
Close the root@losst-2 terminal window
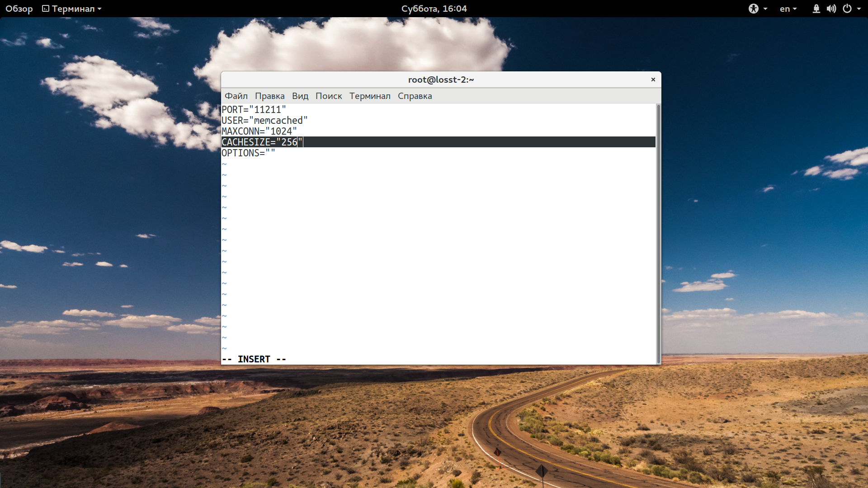point(653,80)
